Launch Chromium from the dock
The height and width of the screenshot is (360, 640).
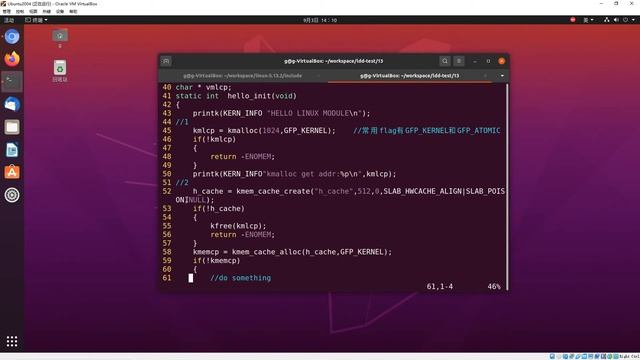point(12,37)
